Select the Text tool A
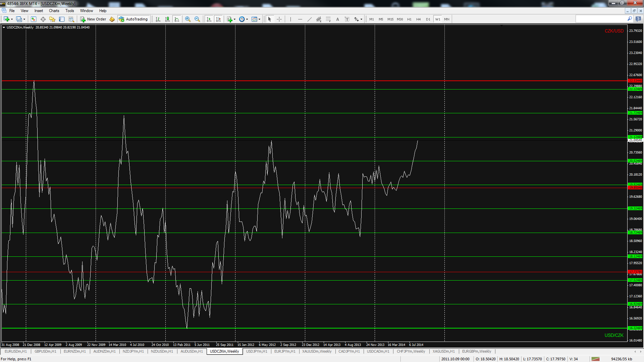Screen dimensions: 644x362 tap(337, 19)
